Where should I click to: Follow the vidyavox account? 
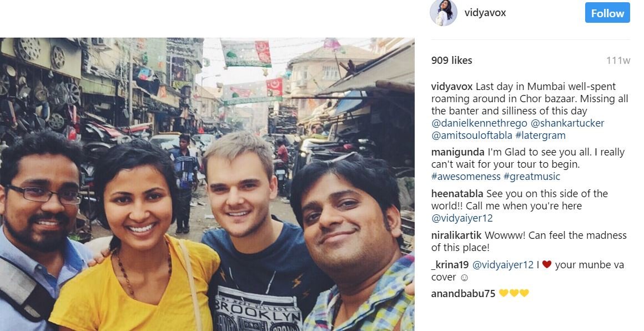pyautogui.click(x=607, y=13)
